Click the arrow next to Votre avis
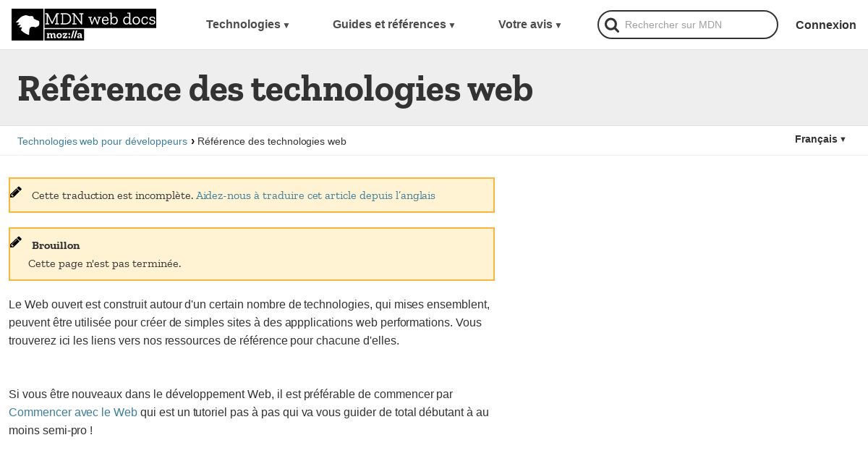Image resolution: width=868 pixels, height=456 pixels. pos(558,25)
